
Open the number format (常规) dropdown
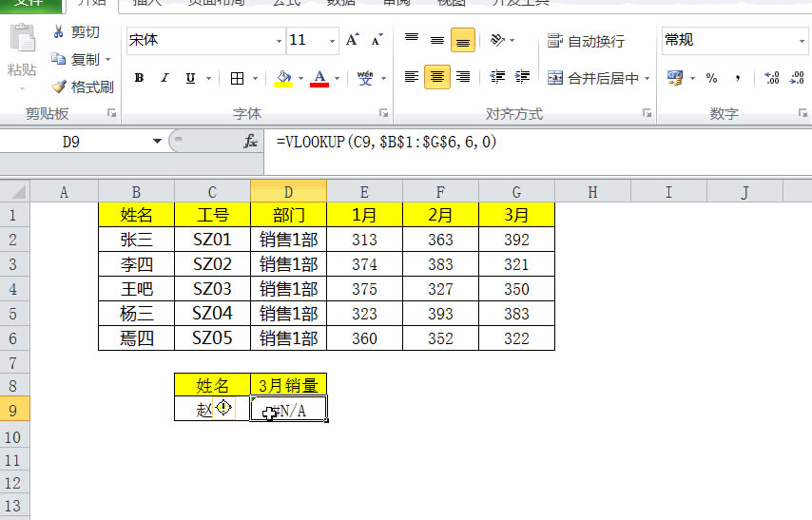[802, 41]
